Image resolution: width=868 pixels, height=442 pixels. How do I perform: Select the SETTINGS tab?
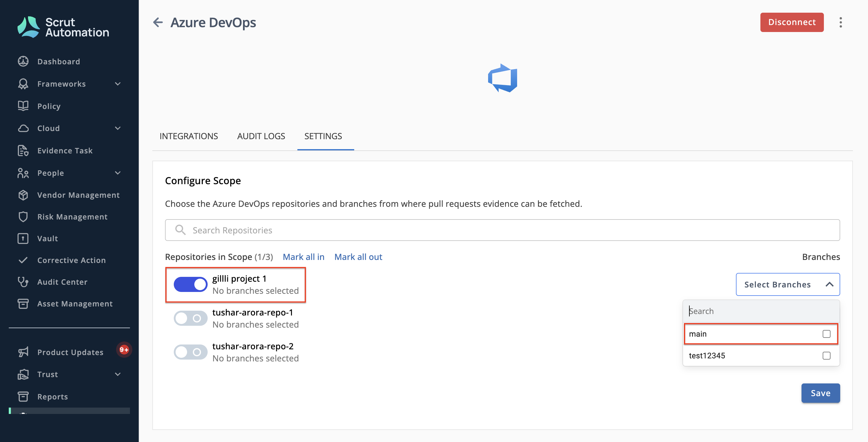(x=323, y=136)
